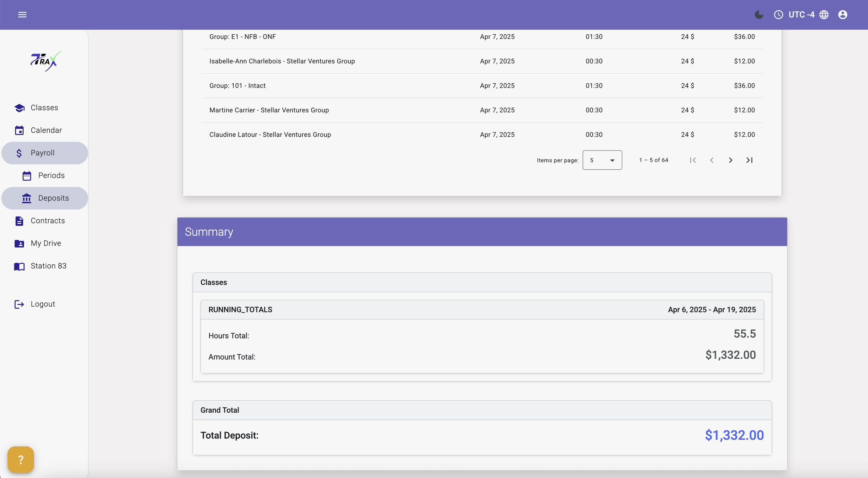Click the $12.00 amount in Claudine Latour row
This screenshot has width=868, height=478.
744,135
